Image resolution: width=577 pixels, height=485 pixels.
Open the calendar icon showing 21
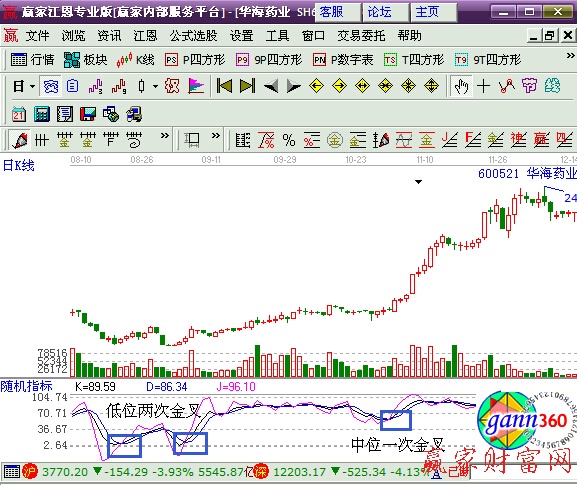[x=19, y=114]
